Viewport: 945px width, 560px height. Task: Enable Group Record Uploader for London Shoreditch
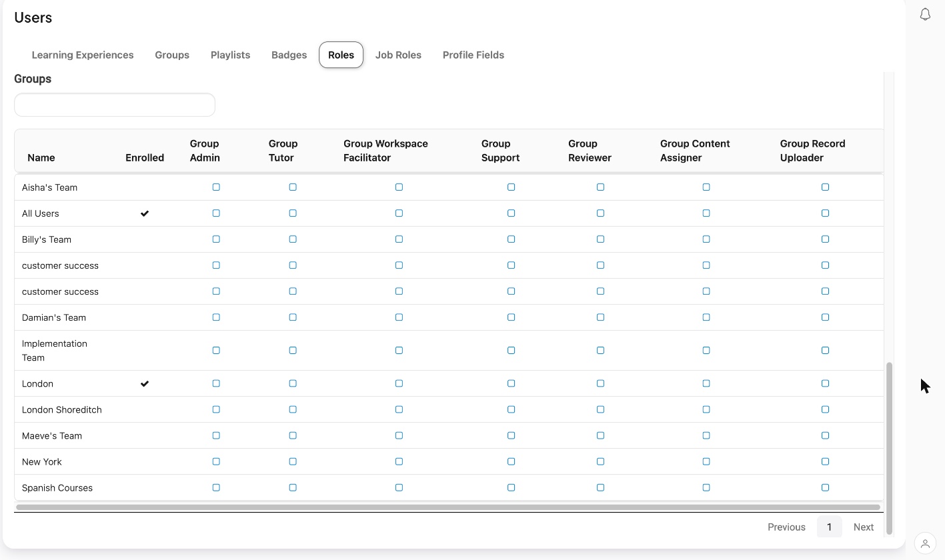click(x=826, y=409)
